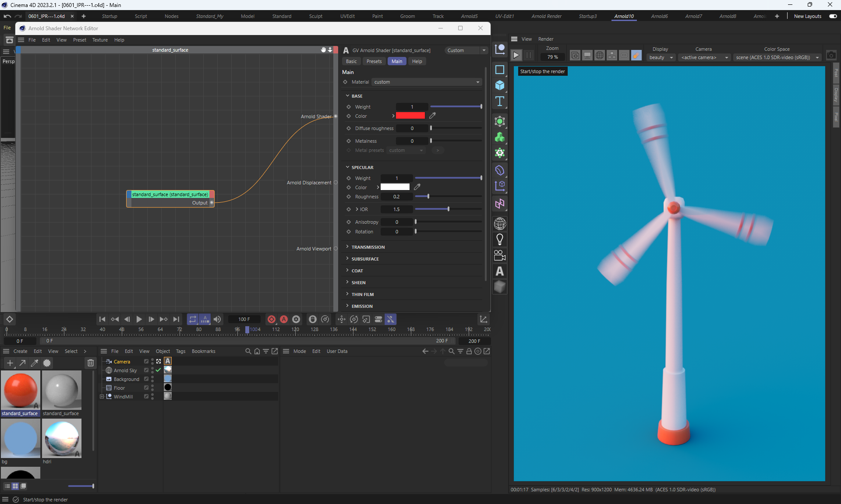
Task: Click the Text tool icon in side toolbar
Action: 499,101
